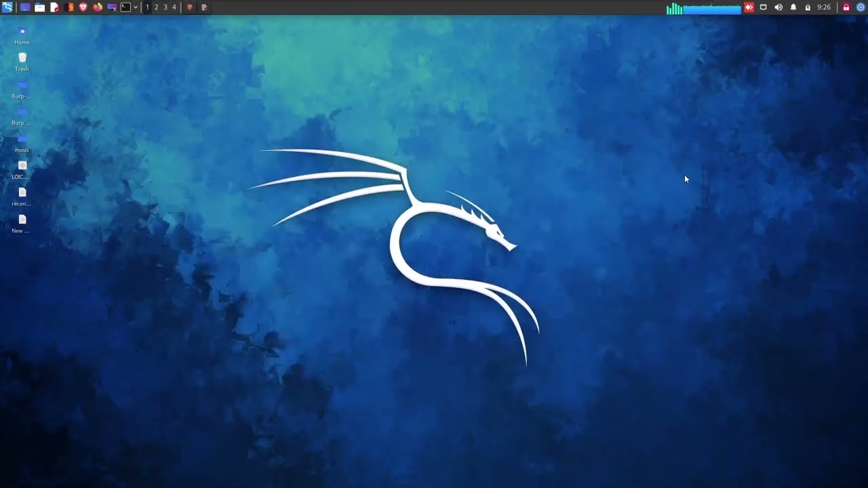Launch Firefox from the top panel
868x488 pixels.
98,7
